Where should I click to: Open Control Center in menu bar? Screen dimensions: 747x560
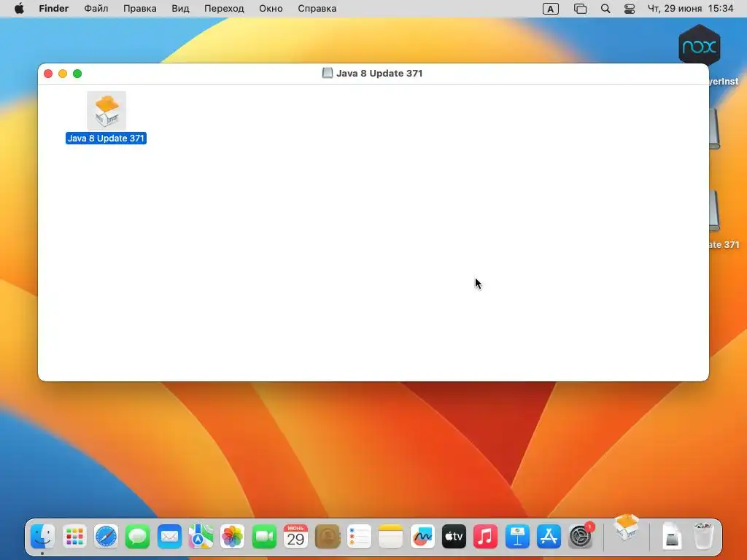tap(630, 9)
